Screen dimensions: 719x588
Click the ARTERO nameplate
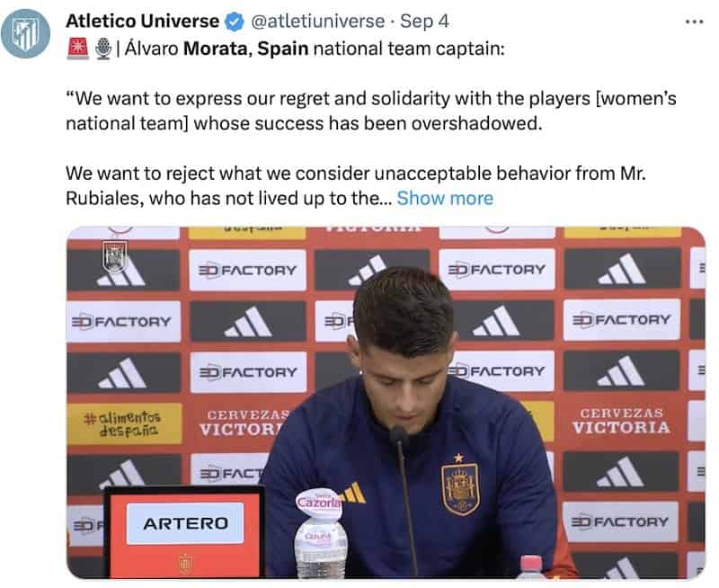click(x=185, y=523)
